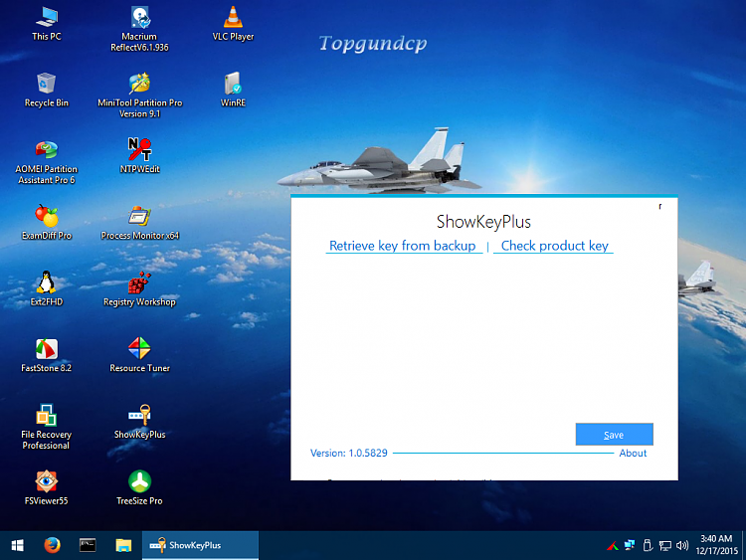Screen dimensions: 746x560
Task: Select ShowKeyPlus taskbar button
Action: (200, 545)
